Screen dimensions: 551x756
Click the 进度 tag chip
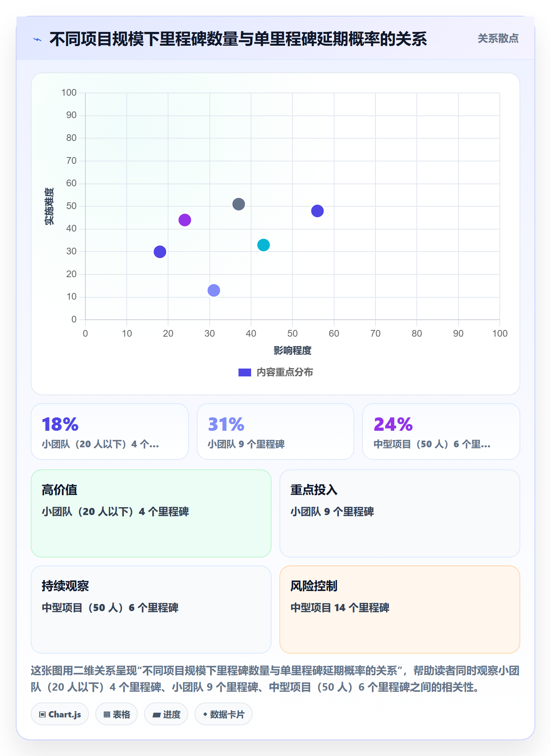166,714
